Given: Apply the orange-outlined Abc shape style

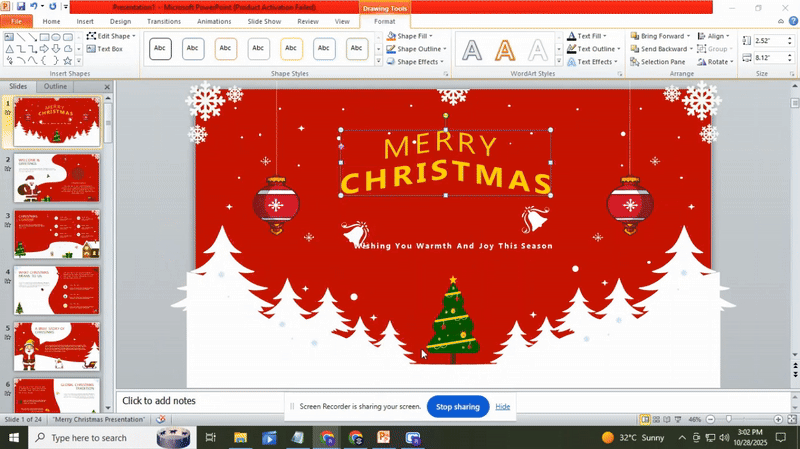Looking at the screenshot, I should [226, 48].
